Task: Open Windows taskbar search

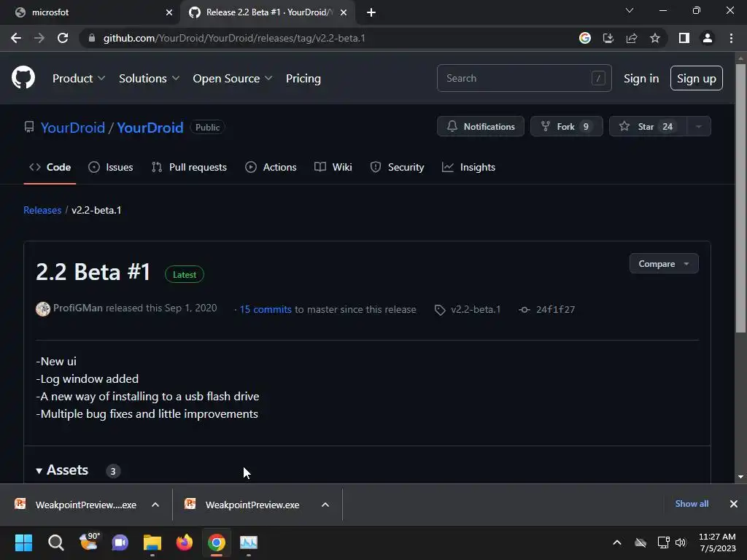Action: tap(55, 542)
